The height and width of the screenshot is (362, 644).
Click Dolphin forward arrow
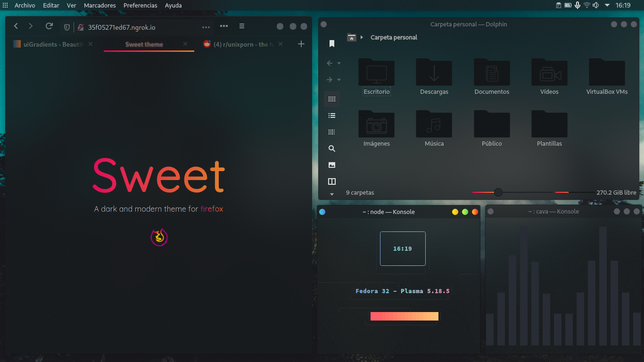point(330,80)
